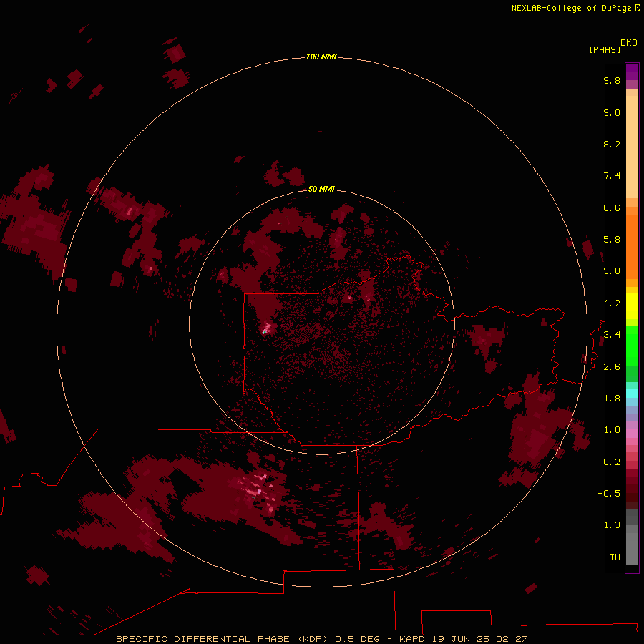Click the bright green segment of color bar
Image resolution: width=644 pixels, height=644 pixels.
pyautogui.click(x=632, y=345)
